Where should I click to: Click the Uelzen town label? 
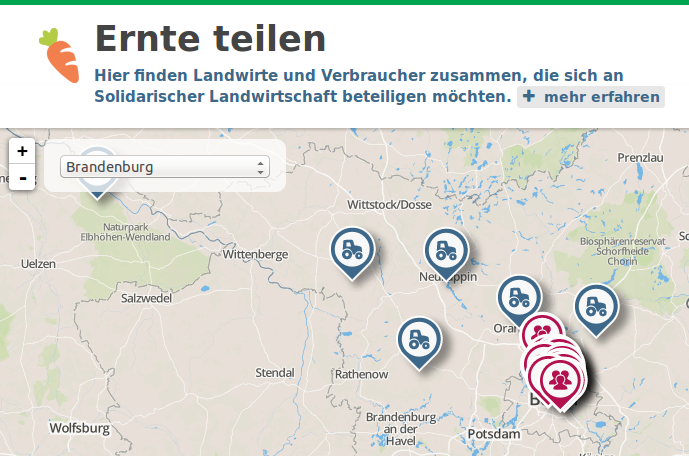[38, 264]
